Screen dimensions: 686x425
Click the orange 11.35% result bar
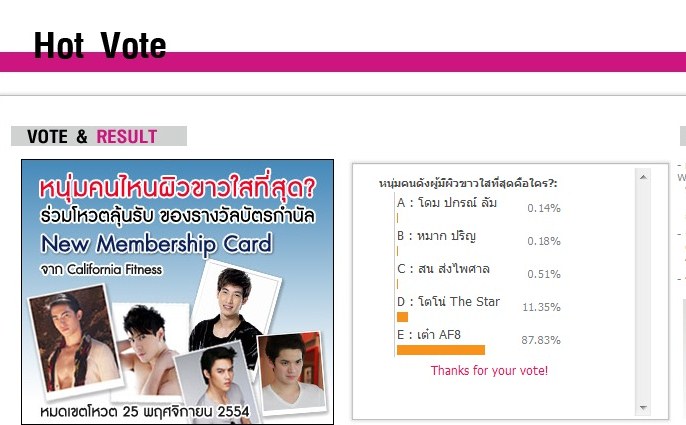tap(402, 316)
